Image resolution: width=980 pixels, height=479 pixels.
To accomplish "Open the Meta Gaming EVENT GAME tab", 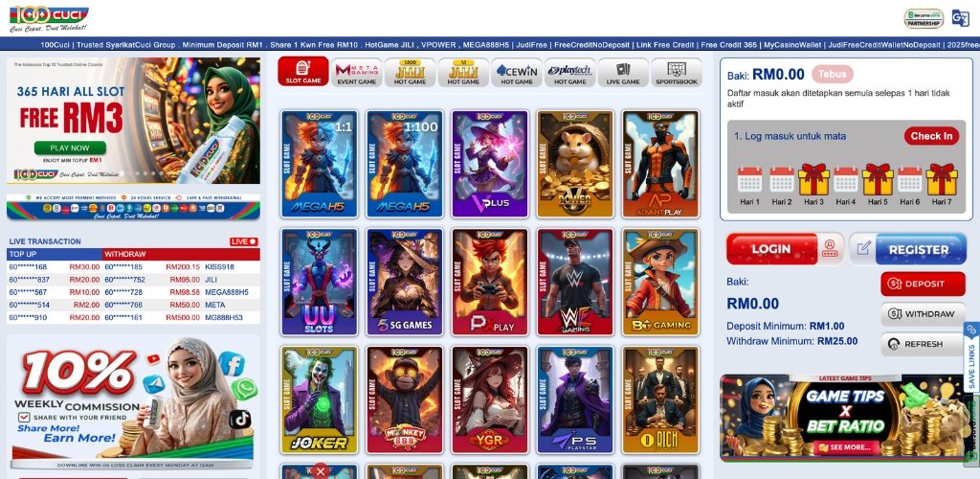I will tap(356, 73).
